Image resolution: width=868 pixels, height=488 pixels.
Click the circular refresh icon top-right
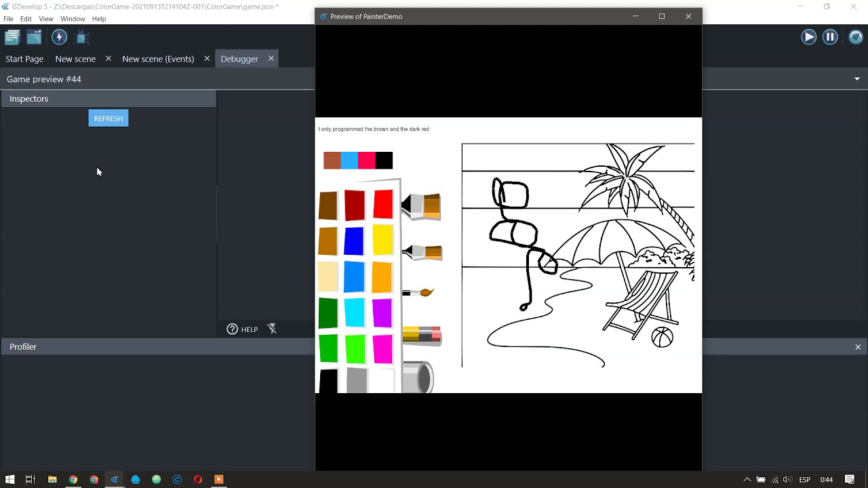tap(856, 37)
